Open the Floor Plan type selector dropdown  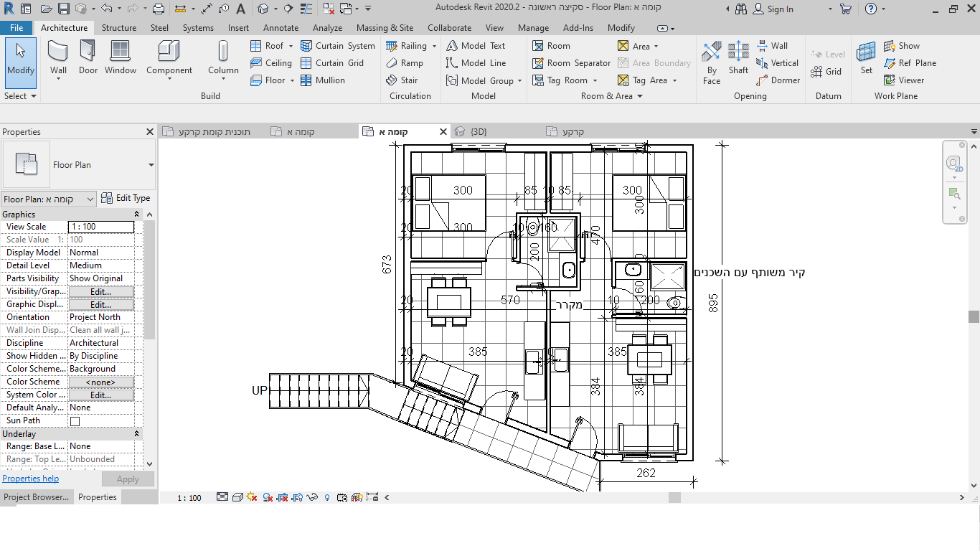click(x=151, y=165)
